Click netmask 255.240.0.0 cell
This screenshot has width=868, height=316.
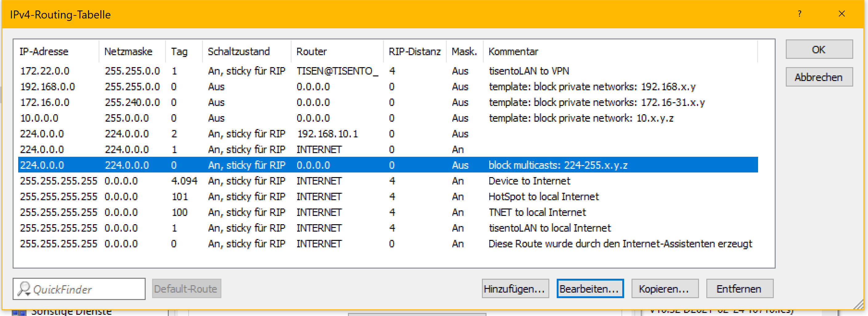[132, 103]
